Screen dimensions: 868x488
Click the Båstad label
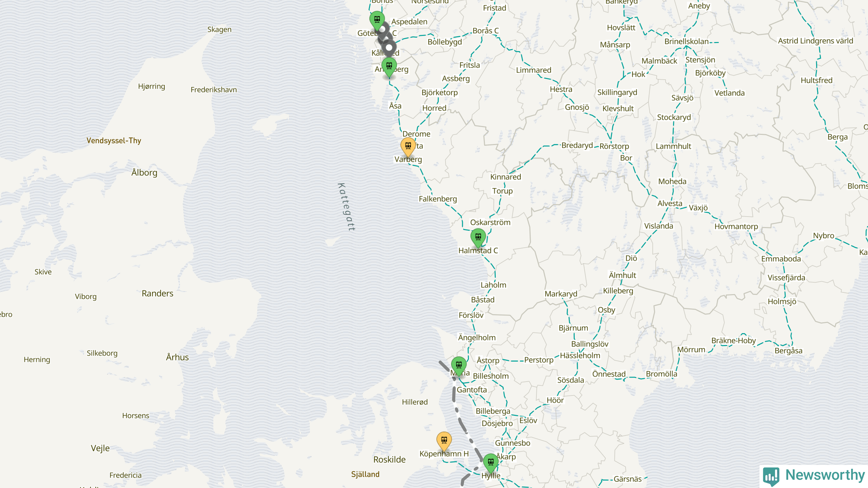point(483,300)
